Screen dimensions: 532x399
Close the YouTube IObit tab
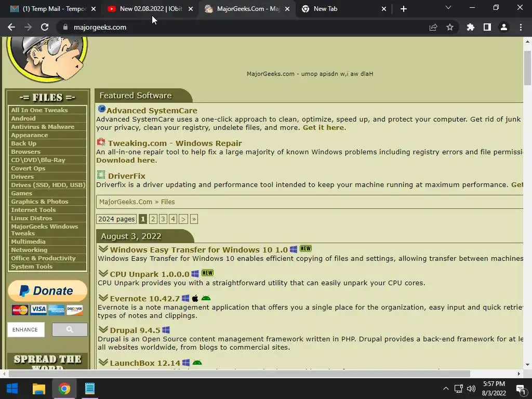[191, 9]
